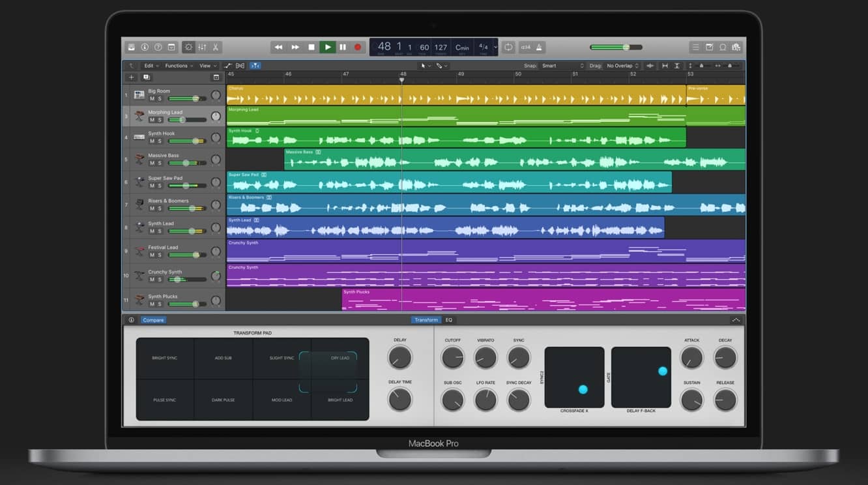The height and width of the screenshot is (485, 868).
Task: Select the BRIGHT SYNC transform pad preset
Action: click(165, 358)
